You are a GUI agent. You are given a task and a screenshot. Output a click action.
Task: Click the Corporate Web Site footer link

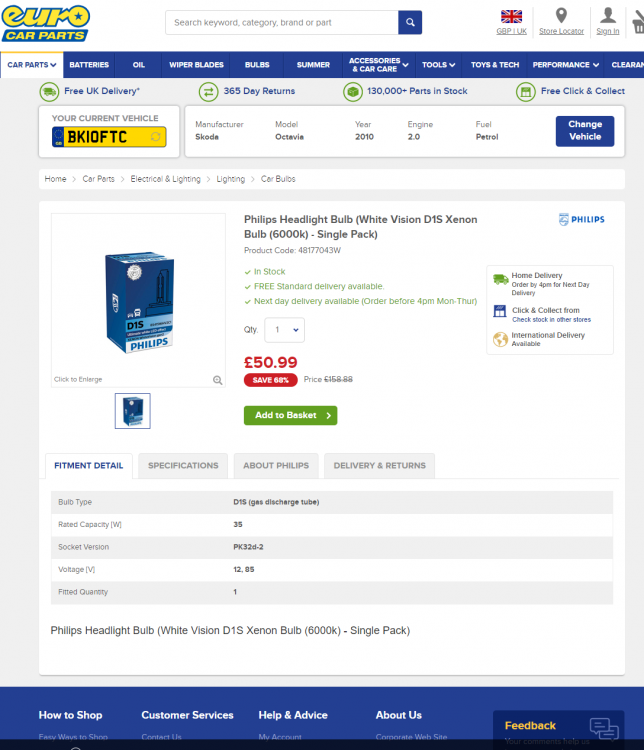click(411, 738)
